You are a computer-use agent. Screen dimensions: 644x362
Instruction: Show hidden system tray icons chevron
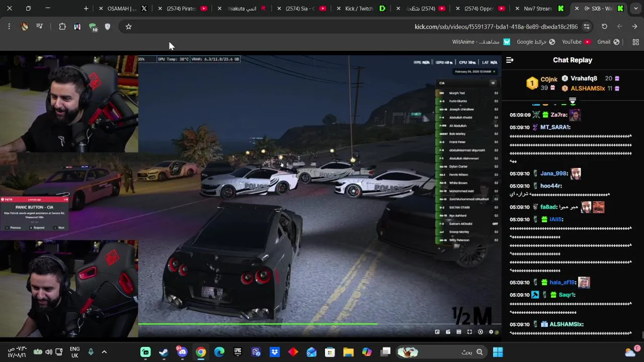[x=104, y=352]
